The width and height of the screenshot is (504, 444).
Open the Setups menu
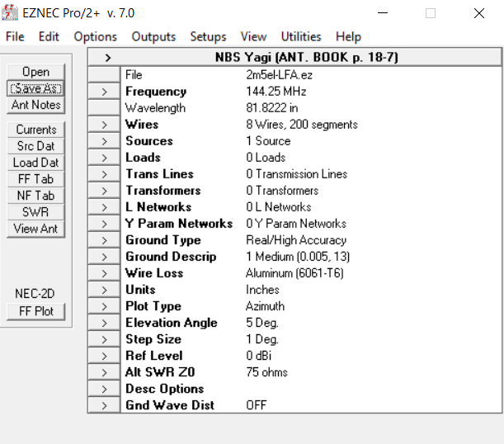pos(208,36)
